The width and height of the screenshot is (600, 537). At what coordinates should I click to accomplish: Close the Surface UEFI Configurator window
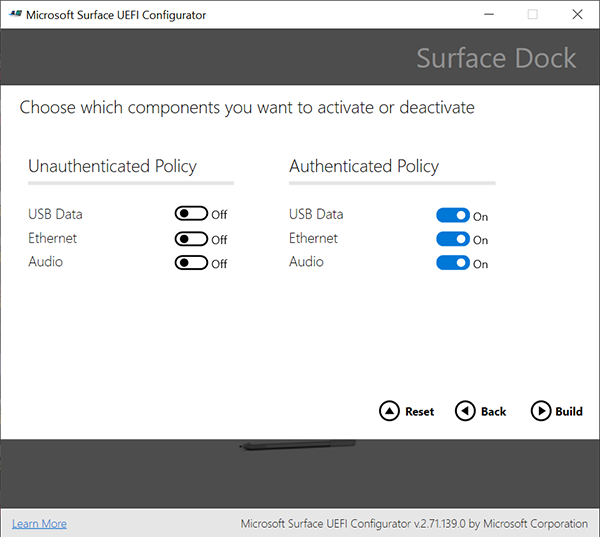click(x=577, y=14)
